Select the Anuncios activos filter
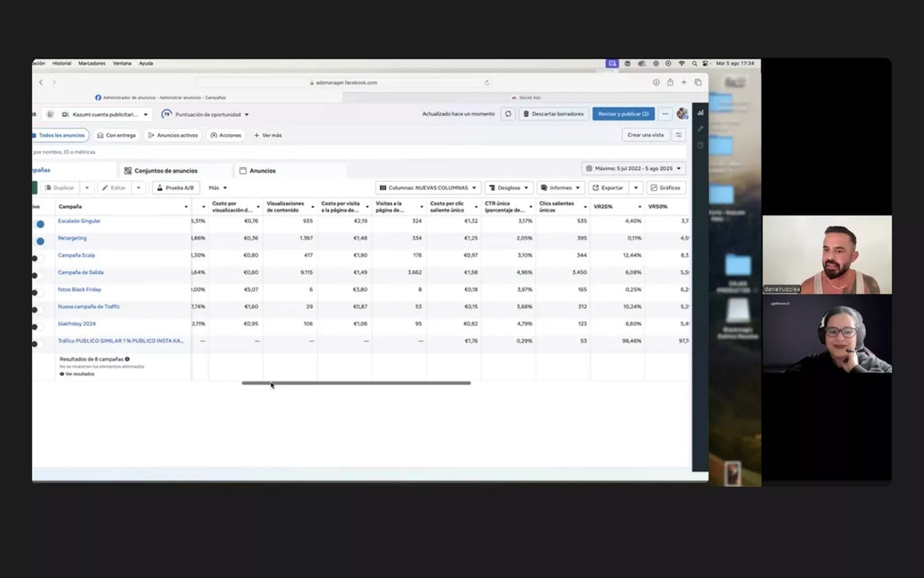The width and height of the screenshot is (924, 578). point(172,135)
